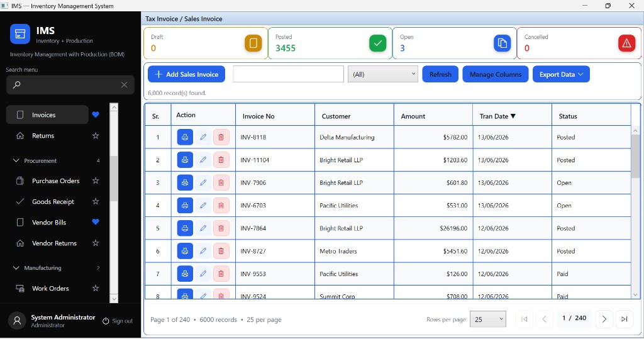Print invoice INV-11104
Image resolution: width=644 pixels, height=339 pixels.
point(185,160)
